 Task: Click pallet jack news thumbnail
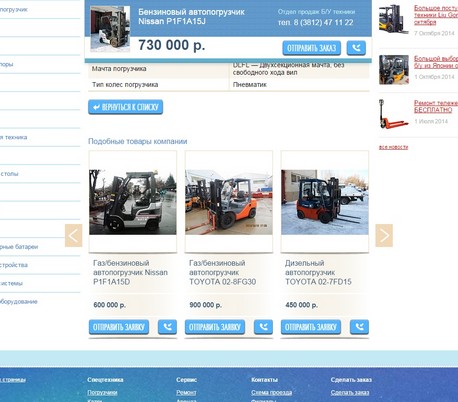tap(394, 114)
